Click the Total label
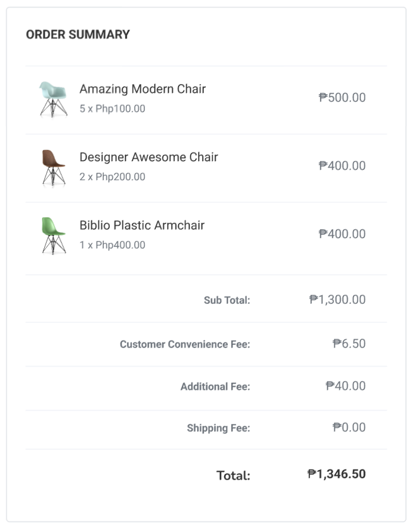The width and height of the screenshot is (418, 532). (x=233, y=476)
